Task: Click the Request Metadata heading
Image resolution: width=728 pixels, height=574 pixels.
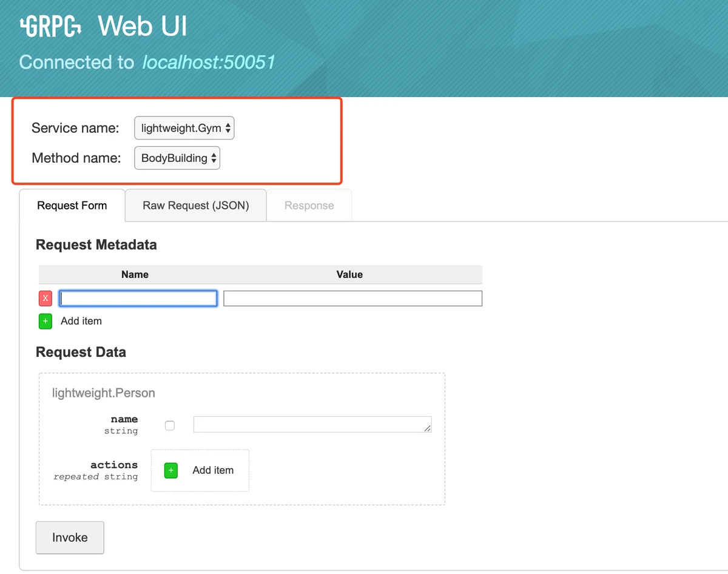Action: click(x=96, y=245)
